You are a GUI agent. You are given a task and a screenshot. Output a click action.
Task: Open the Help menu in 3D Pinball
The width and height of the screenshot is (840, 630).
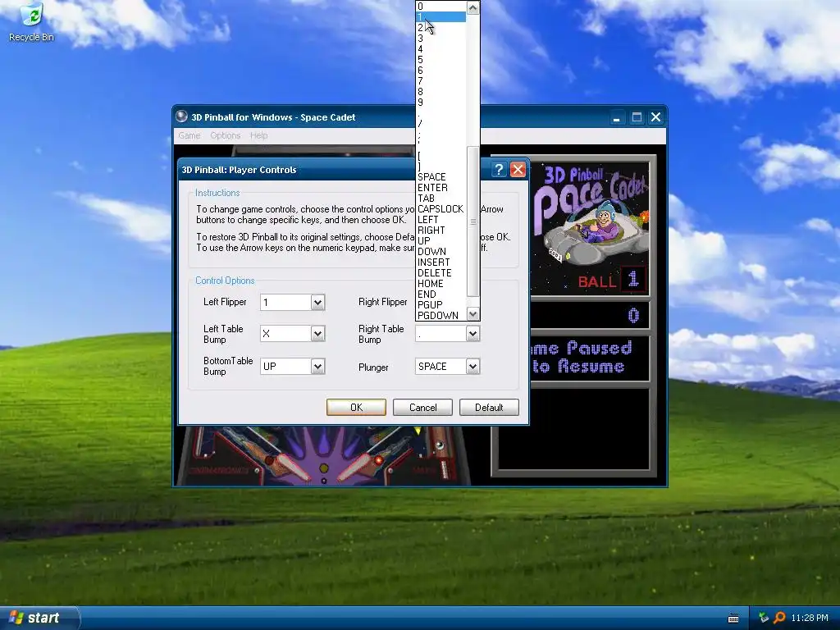coord(258,135)
